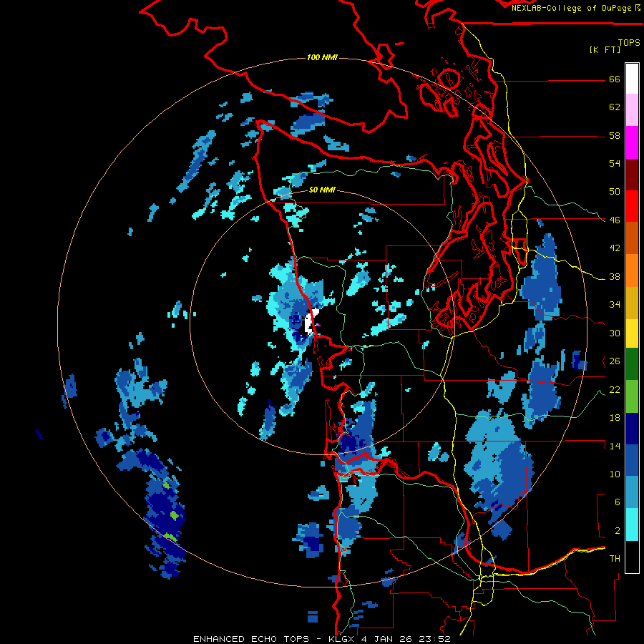Click the 10 legend value
Viewport: 644px width, 644px height.
615,474
